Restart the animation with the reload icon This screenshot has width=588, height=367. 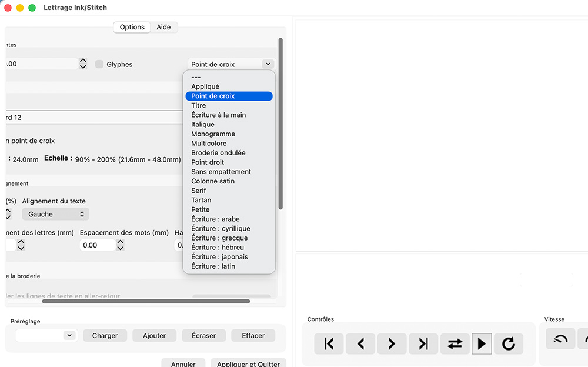(509, 343)
